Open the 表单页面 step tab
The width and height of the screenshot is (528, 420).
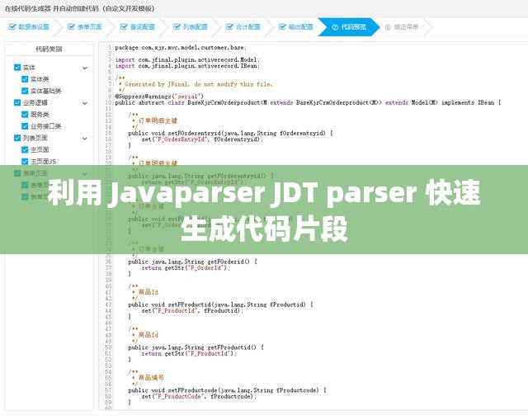pyautogui.click(x=85, y=27)
